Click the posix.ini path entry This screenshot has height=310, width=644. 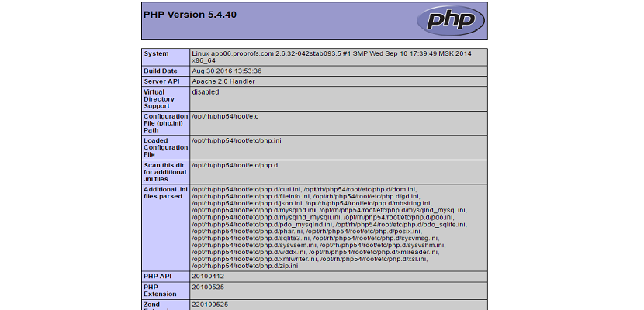[x=362, y=231]
